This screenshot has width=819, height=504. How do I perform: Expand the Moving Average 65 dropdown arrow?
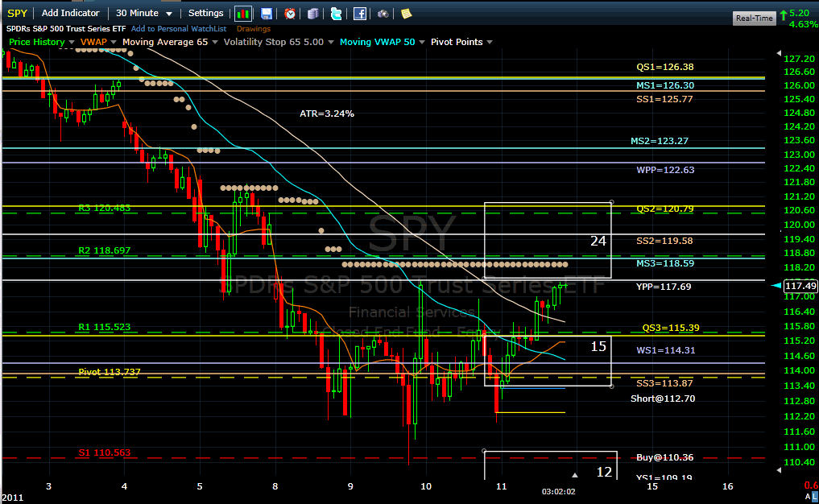[x=214, y=43]
